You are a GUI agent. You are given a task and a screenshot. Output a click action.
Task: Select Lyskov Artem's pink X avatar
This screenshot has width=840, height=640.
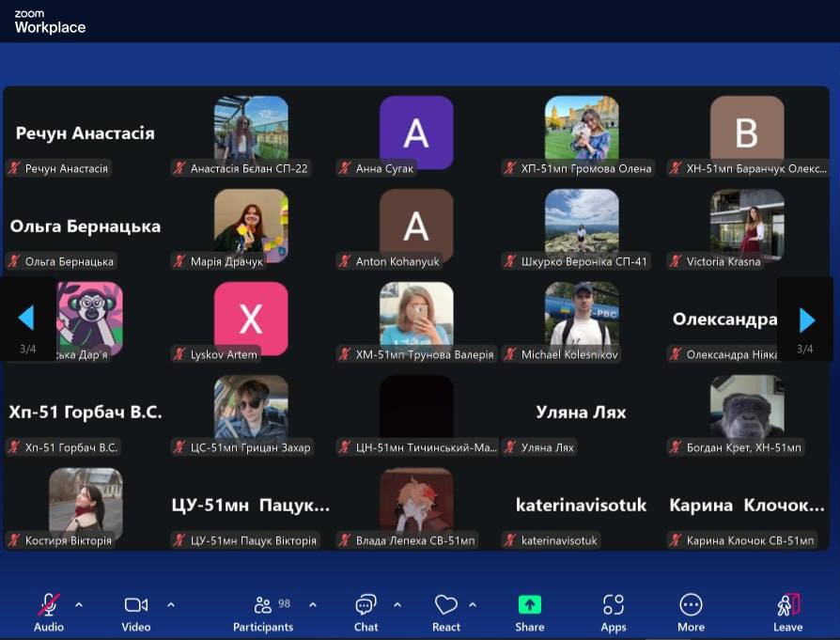tap(251, 319)
